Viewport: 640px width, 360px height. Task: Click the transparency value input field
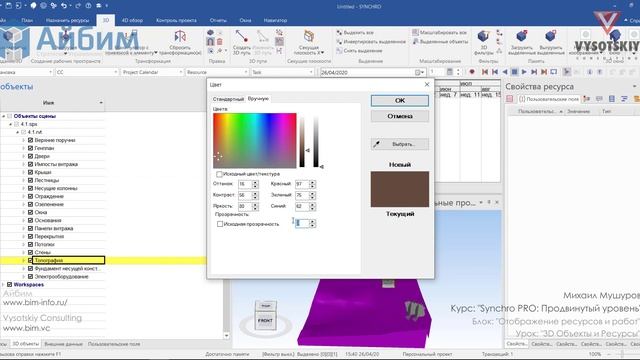pos(302,223)
